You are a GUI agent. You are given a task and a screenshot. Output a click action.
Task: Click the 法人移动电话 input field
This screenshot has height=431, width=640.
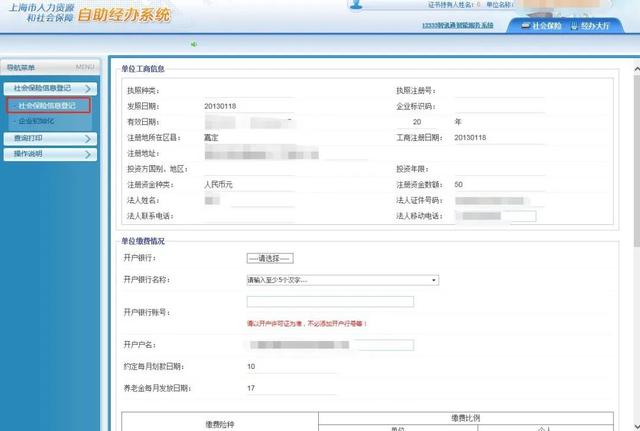(x=496, y=216)
